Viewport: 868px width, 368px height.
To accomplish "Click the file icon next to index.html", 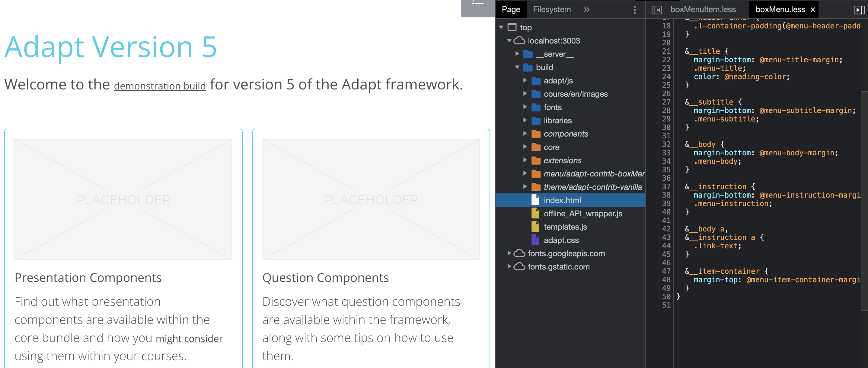I will coord(536,200).
